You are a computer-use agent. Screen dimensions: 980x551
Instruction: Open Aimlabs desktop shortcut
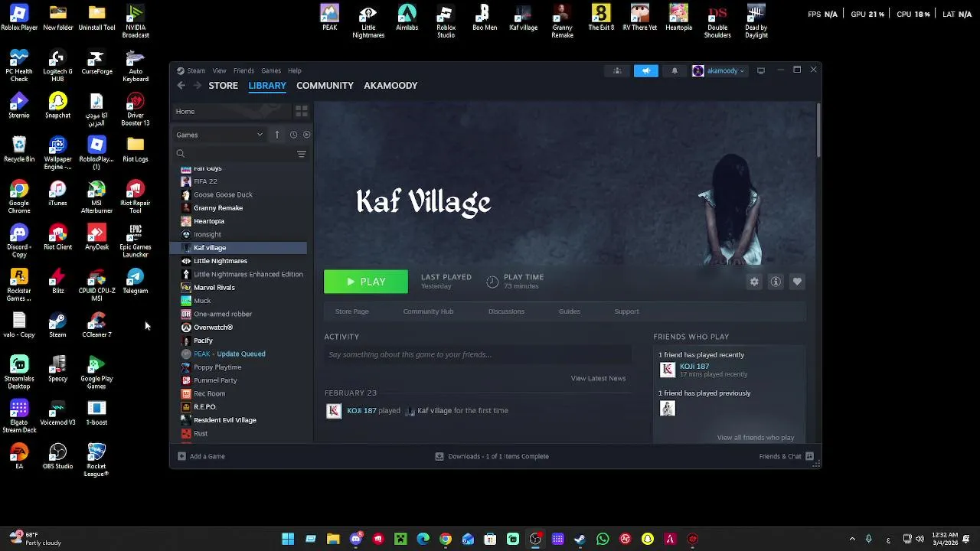(x=407, y=18)
